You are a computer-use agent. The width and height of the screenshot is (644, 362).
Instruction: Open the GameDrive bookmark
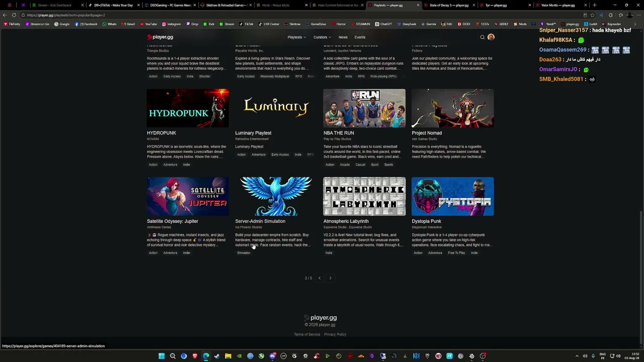pyautogui.click(x=315, y=24)
